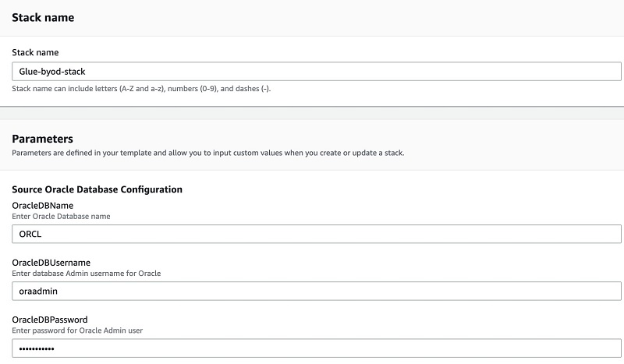Click the OracleDBPassword parameter label

point(50,320)
